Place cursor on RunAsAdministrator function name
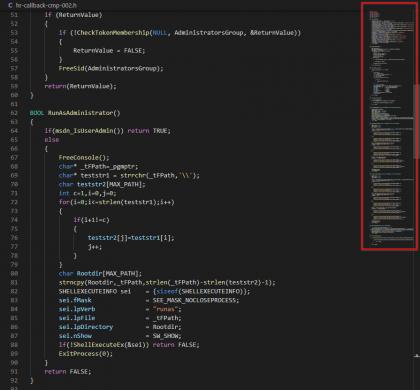This screenshot has height=390, width=420. pyautogui.click(x=80, y=113)
